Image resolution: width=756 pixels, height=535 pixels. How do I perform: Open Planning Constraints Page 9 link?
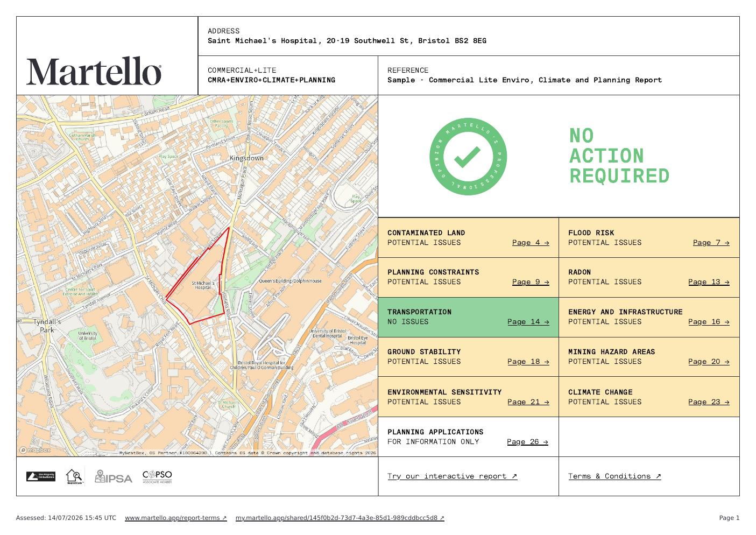531,282
